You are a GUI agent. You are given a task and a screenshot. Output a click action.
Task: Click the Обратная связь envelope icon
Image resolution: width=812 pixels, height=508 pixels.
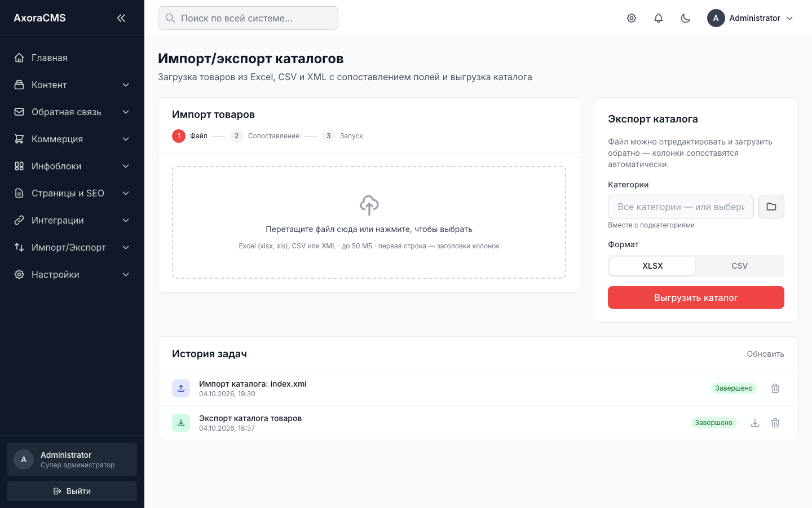click(x=19, y=112)
